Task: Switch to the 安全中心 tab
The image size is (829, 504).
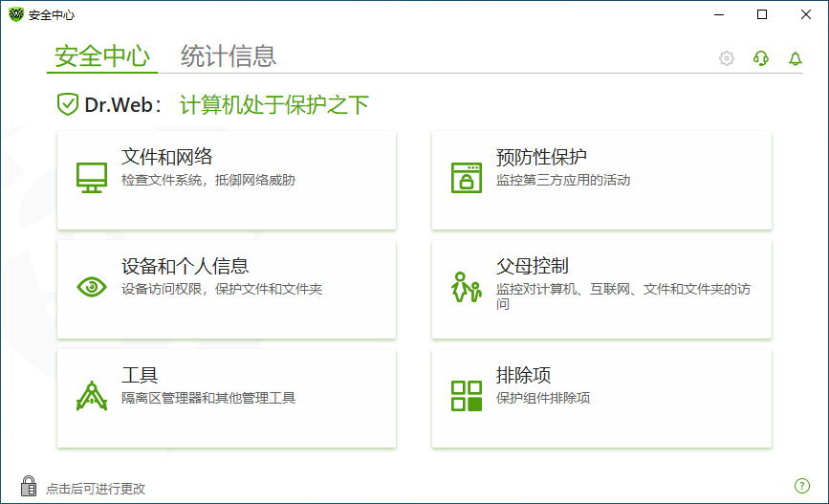Action: point(102,56)
